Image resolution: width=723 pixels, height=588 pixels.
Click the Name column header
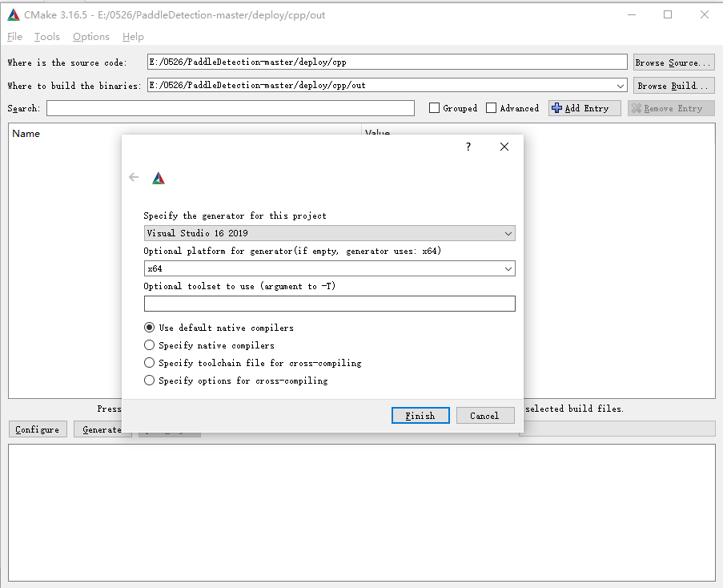pyautogui.click(x=26, y=134)
